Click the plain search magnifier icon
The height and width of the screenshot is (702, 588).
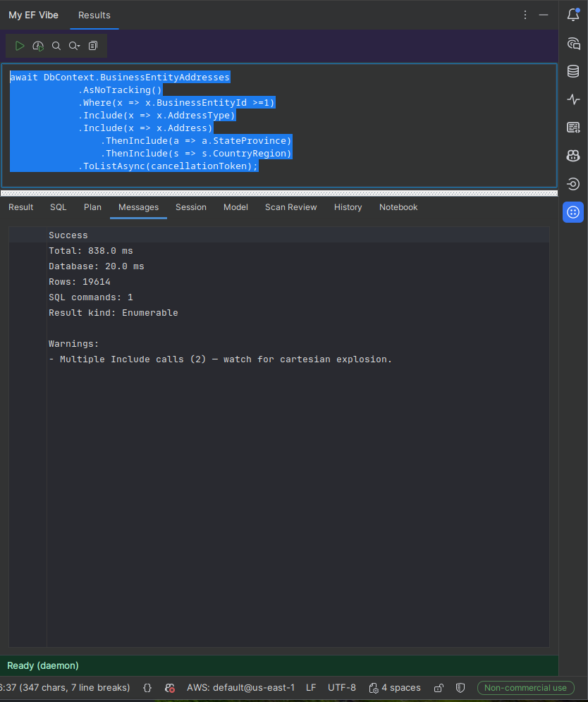tap(56, 46)
